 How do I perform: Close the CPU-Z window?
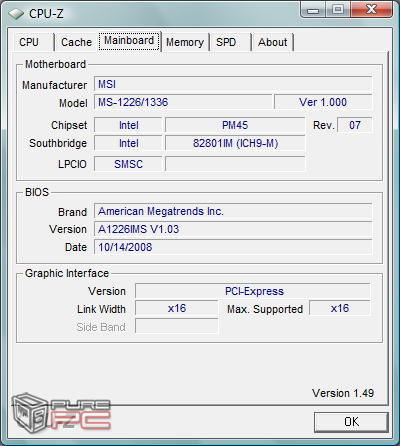click(371, 10)
